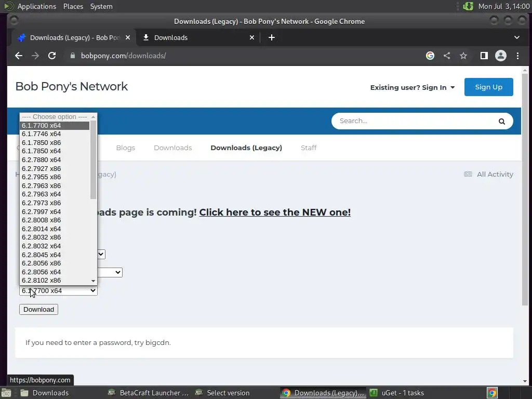Expand Existing user Sign In dropdown
This screenshot has height=399, width=532.
click(x=412, y=87)
